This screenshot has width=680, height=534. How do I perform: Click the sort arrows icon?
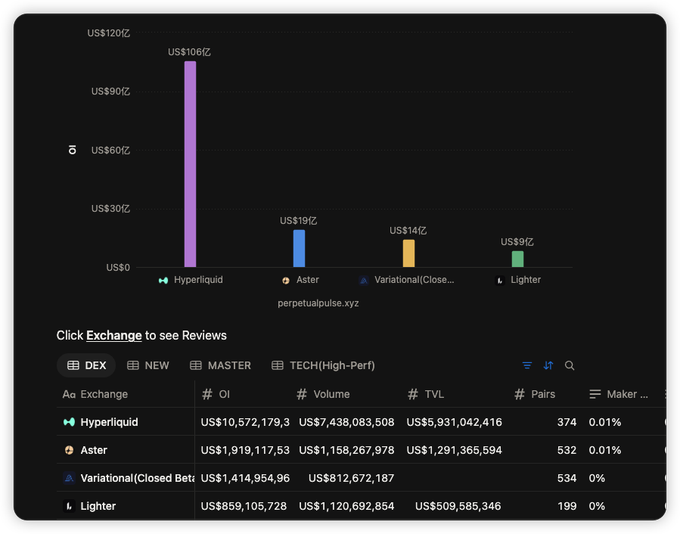(x=548, y=365)
